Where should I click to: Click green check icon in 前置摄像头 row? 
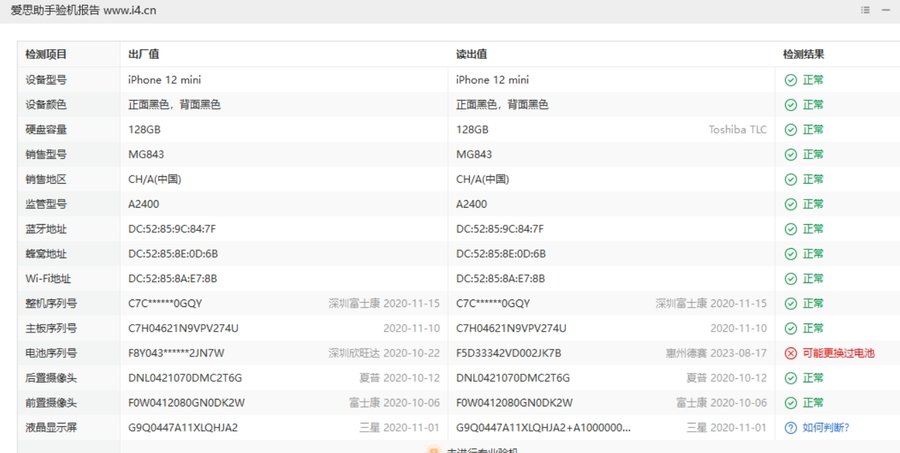click(790, 402)
